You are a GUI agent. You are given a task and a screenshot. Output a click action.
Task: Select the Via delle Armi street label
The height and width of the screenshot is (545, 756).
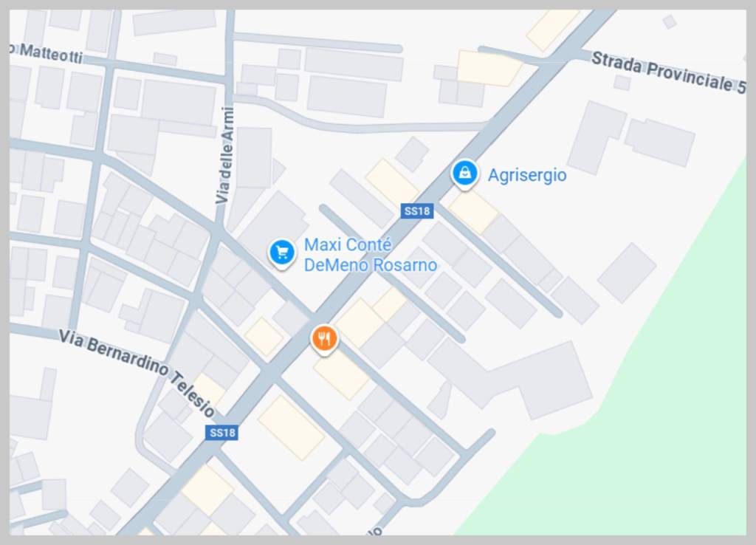coord(224,155)
